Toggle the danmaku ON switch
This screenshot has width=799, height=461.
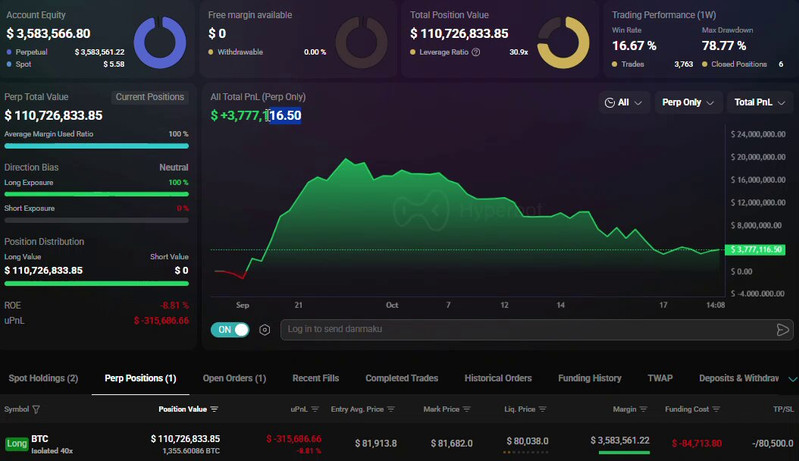230,330
